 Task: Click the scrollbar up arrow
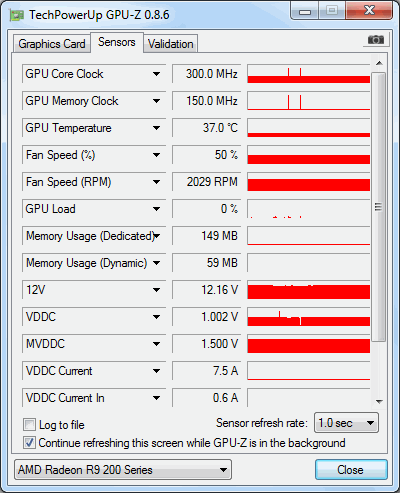379,63
